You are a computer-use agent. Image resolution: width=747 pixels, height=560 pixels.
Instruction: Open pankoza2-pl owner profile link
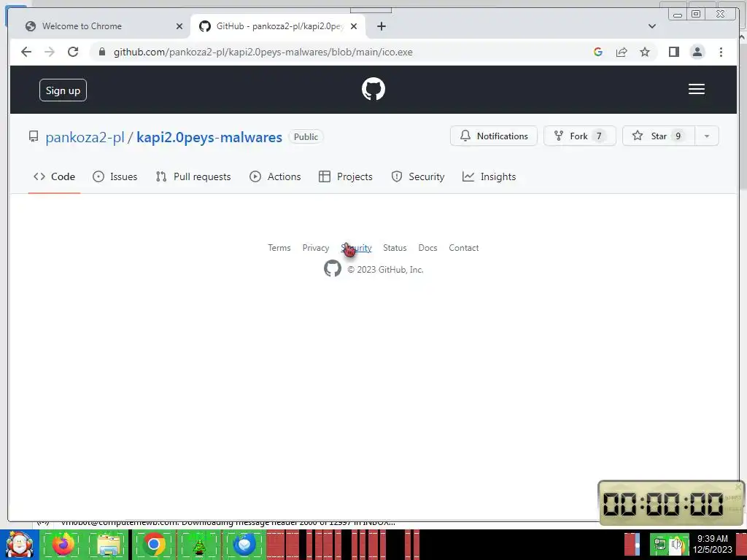(x=85, y=137)
